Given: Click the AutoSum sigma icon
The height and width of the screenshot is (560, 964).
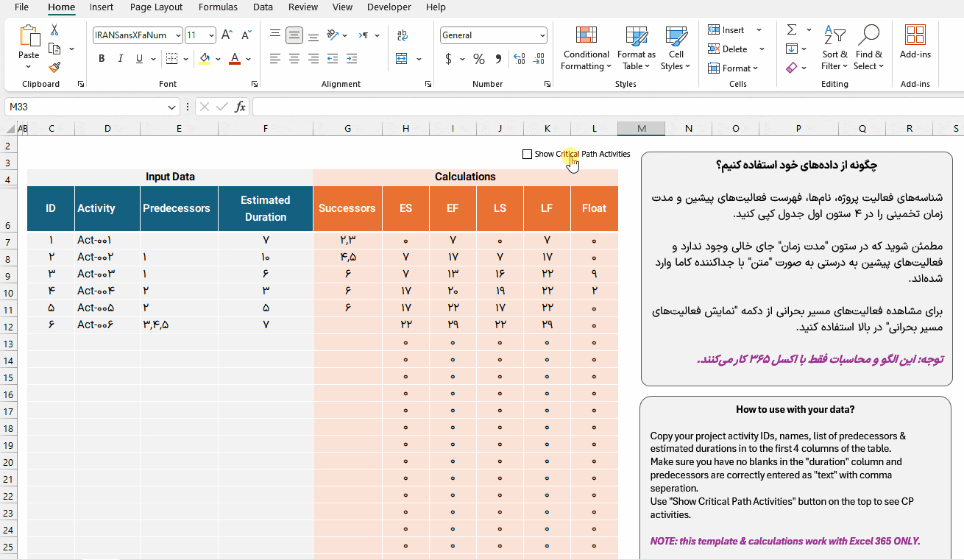Looking at the screenshot, I should [x=792, y=30].
